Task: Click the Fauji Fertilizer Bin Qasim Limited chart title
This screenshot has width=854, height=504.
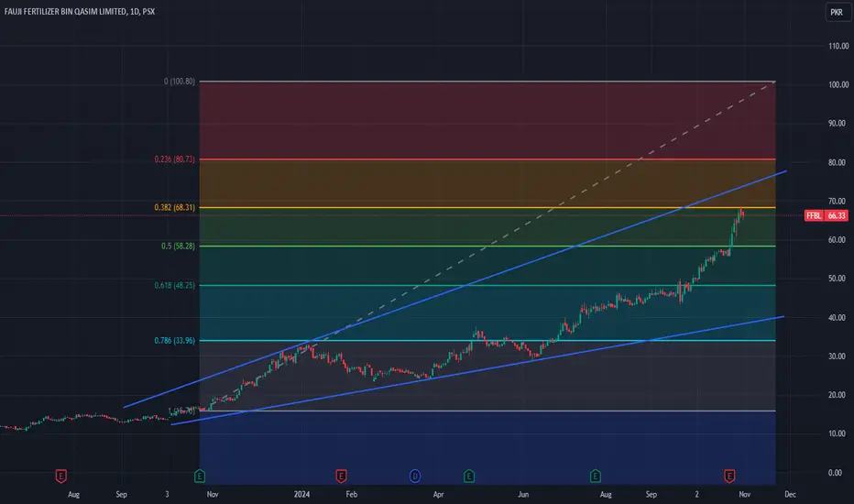Action: [x=80, y=11]
